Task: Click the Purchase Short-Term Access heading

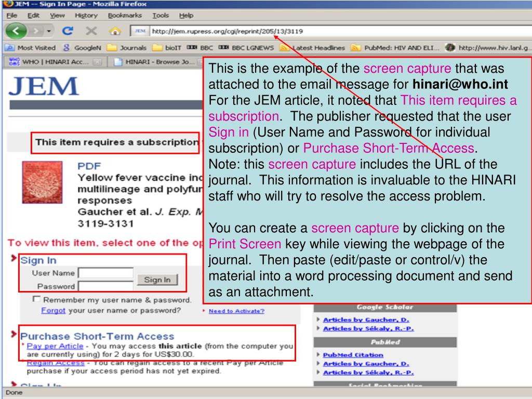Action: 97,336
